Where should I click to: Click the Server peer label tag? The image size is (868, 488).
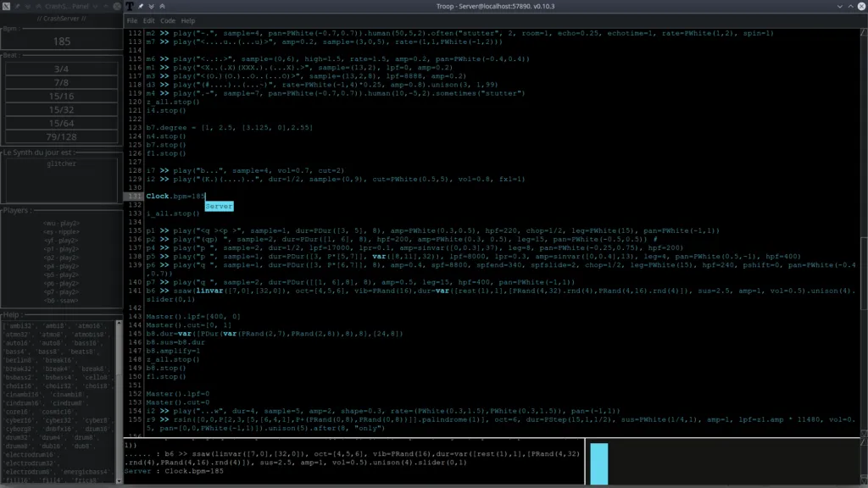(220, 207)
